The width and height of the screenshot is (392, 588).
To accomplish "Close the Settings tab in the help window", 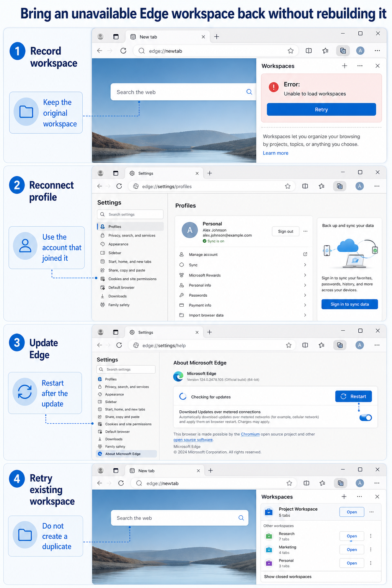I will point(197,332).
